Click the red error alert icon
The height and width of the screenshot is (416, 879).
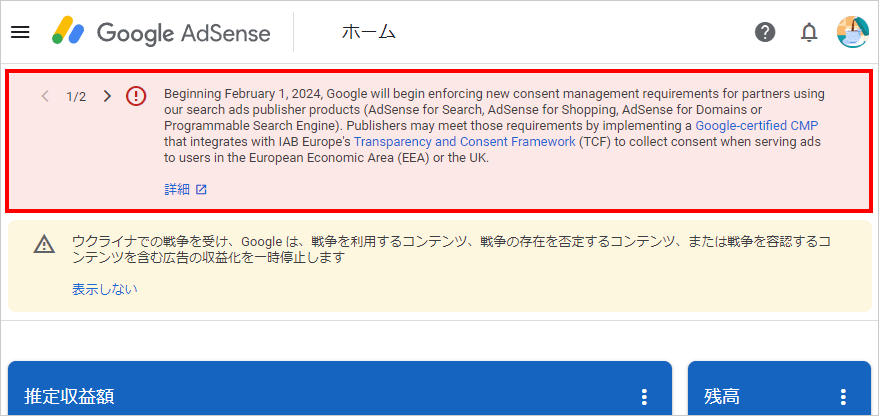point(136,96)
